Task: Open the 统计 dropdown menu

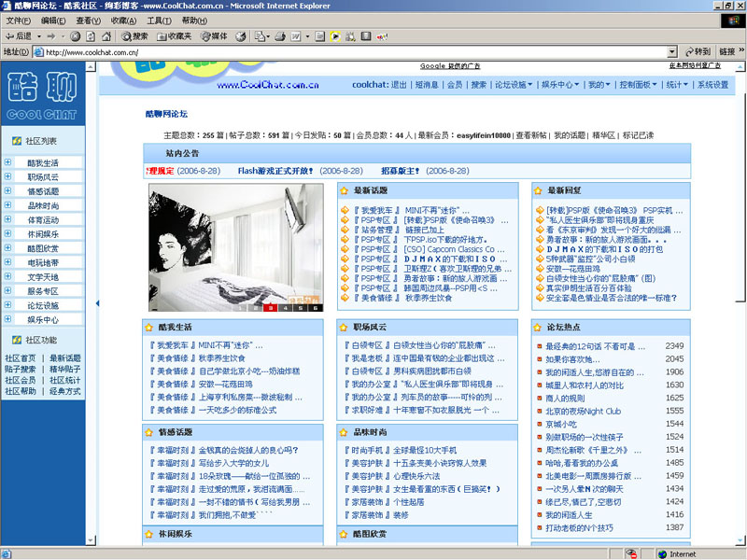Action: [x=677, y=85]
